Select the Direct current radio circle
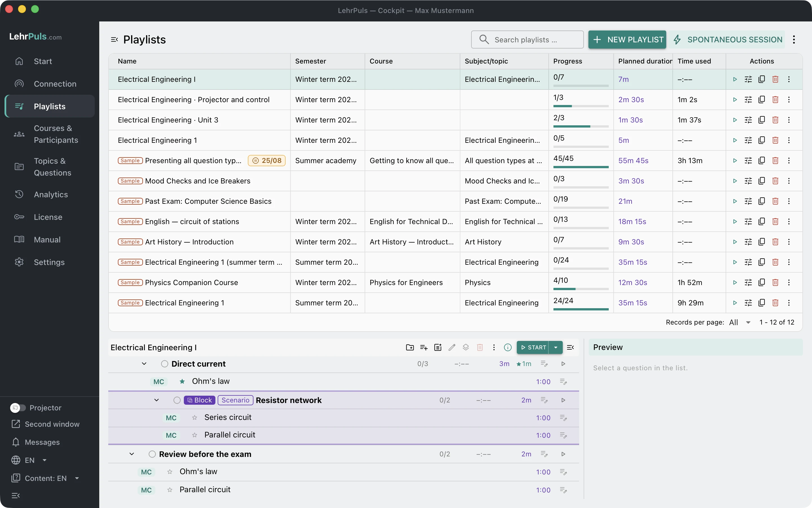Viewport: 812px width, 508px height. pos(164,364)
